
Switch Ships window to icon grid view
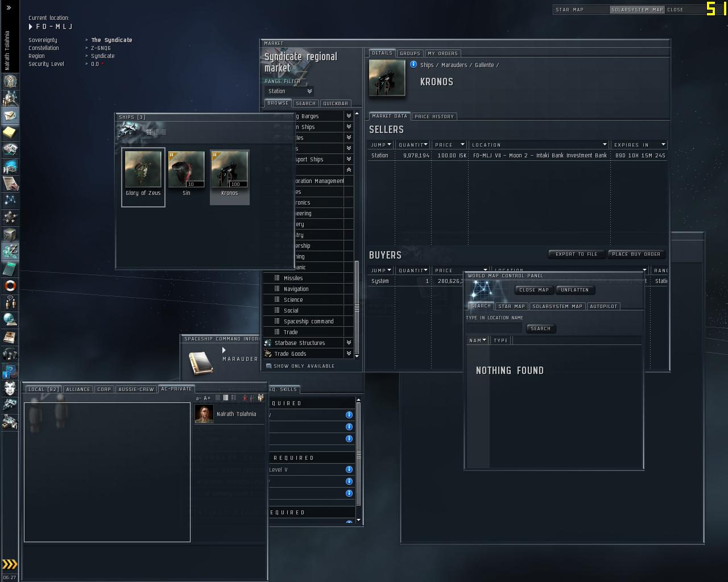click(x=149, y=132)
